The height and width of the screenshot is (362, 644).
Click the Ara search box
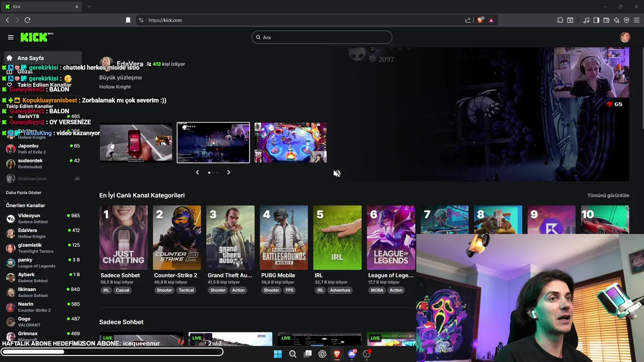pyautogui.click(x=322, y=37)
